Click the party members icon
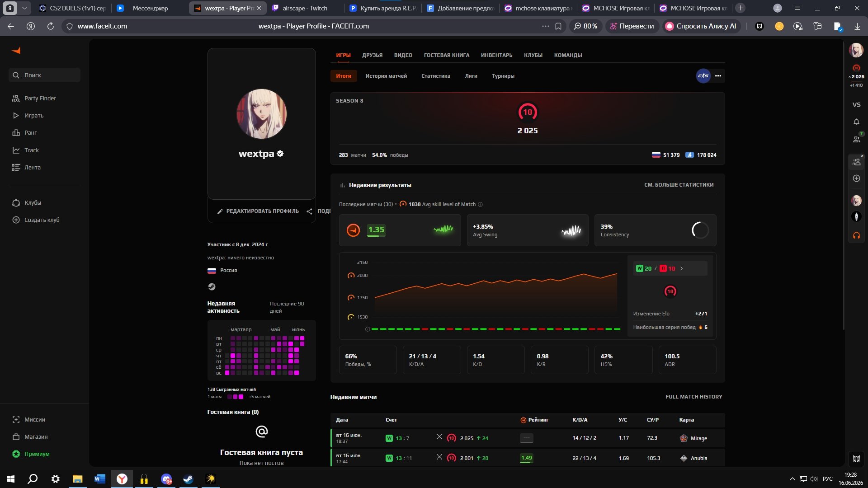Screen dimensions: 868x488 click(856, 162)
